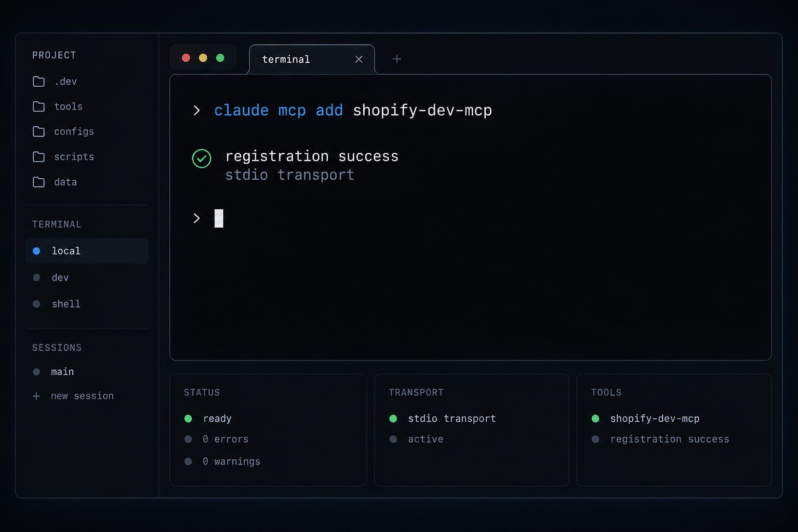The image size is (798, 532).
Task: Switch to the shell terminal
Action: click(x=66, y=304)
